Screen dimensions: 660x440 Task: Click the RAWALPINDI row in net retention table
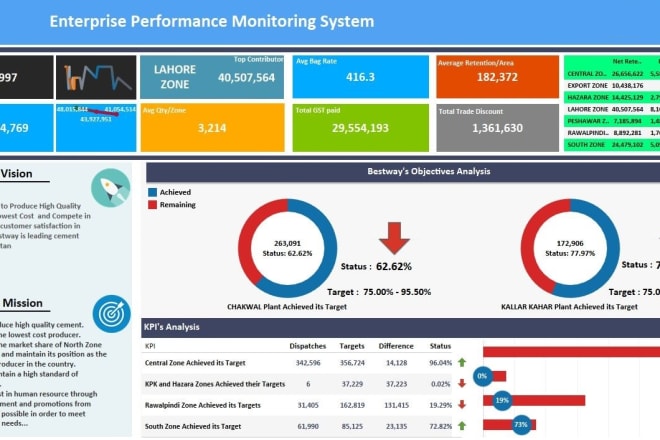point(612,133)
